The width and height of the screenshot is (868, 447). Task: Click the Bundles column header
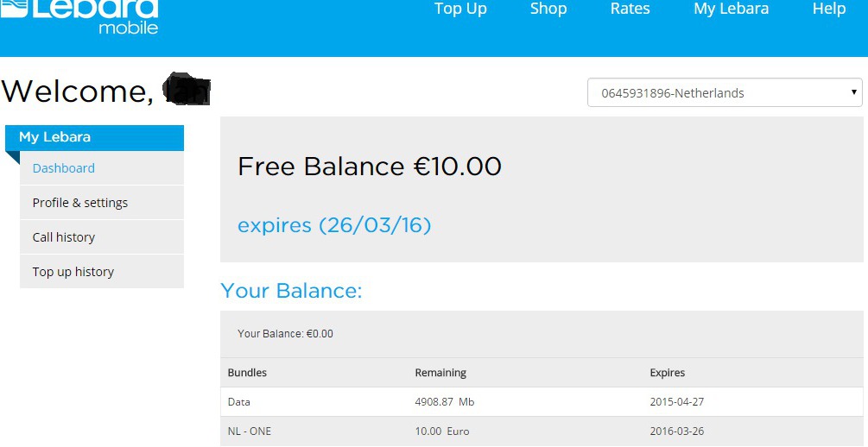pos(247,373)
